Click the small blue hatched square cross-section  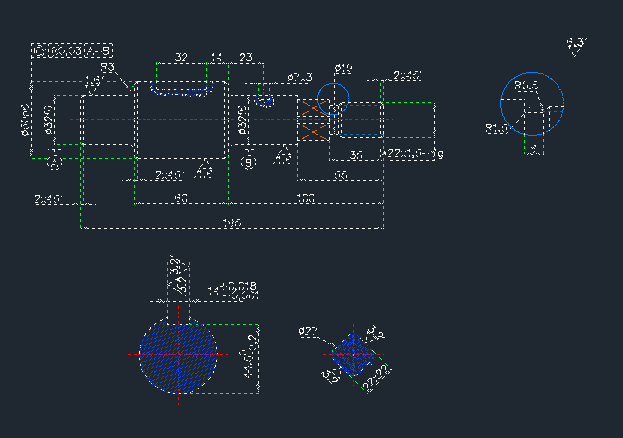pos(353,355)
